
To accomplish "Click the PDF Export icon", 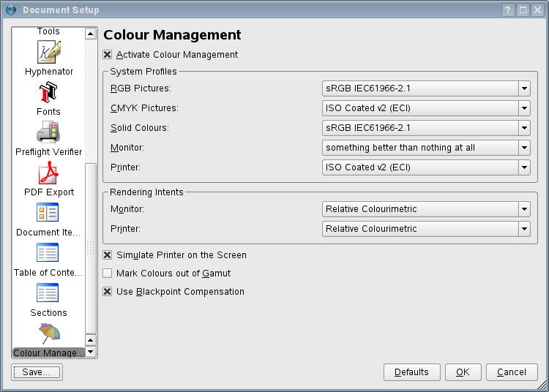I will [x=48, y=173].
